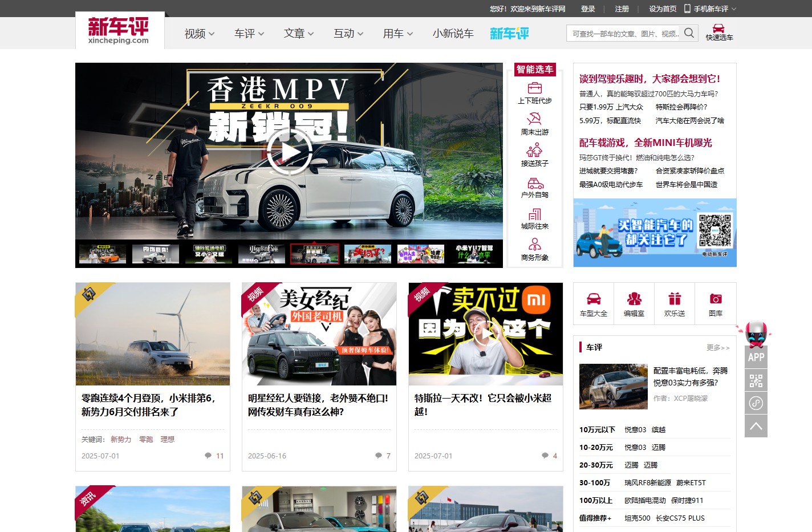Open 欢乐送 gift icon
The image size is (812, 532).
click(x=675, y=299)
